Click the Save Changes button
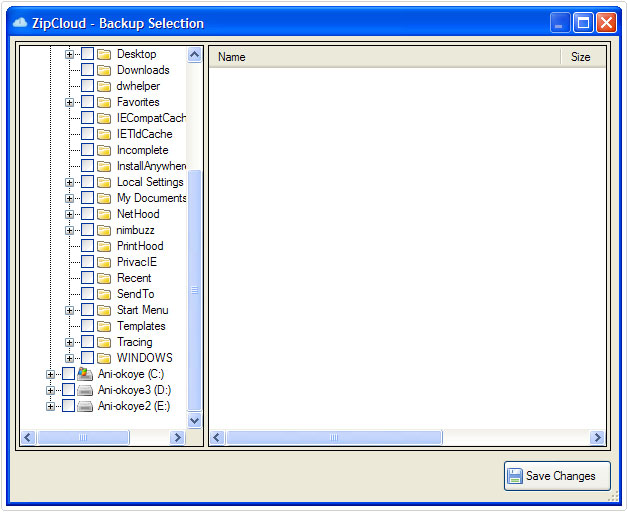The image size is (628, 512). point(557,476)
